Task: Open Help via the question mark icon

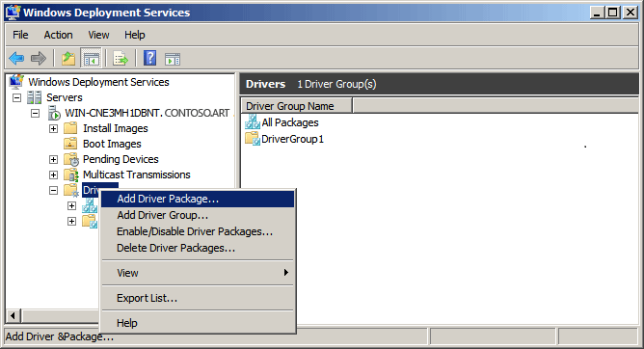Action: tap(149, 58)
